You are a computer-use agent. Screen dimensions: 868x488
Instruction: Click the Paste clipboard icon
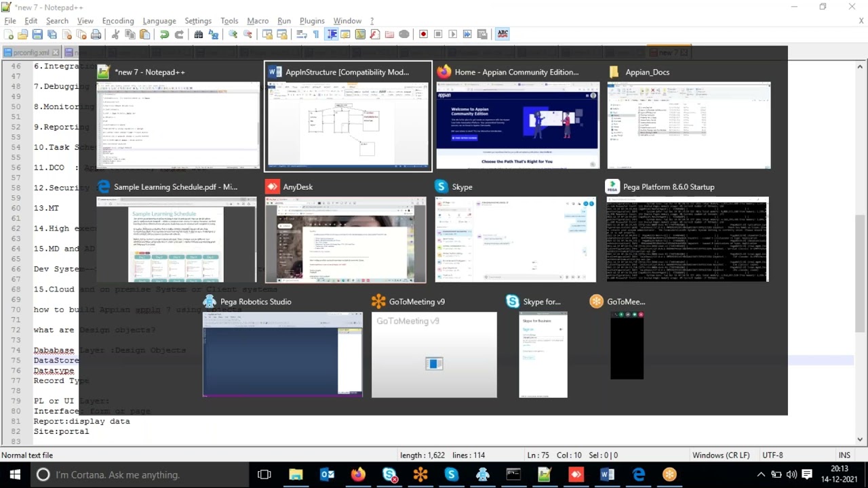click(x=145, y=35)
